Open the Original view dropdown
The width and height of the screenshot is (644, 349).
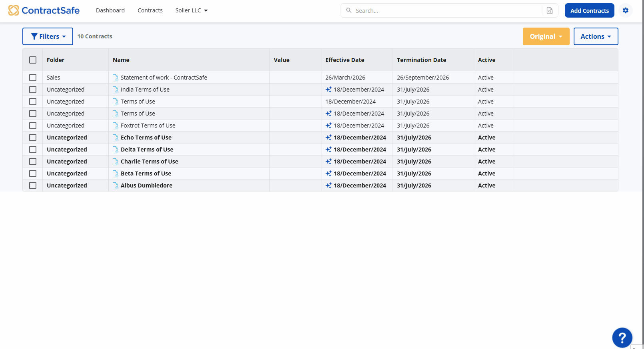[x=546, y=36]
